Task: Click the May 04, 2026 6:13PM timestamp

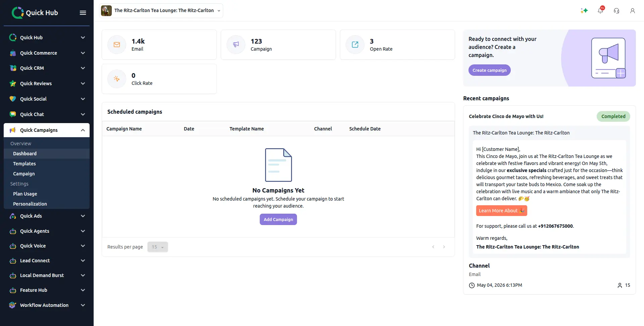Action: point(499,285)
